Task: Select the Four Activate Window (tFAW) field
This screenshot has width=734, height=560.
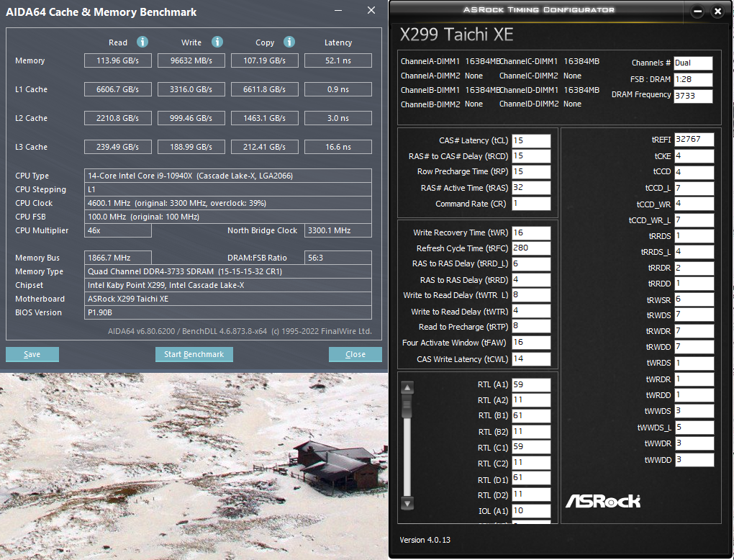Action: (531, 343)
